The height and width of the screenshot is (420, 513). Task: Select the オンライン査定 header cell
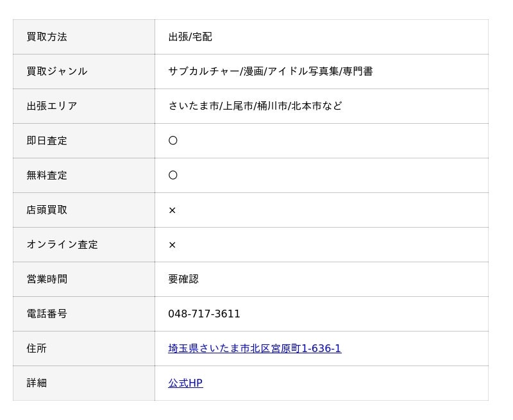(84, 245)
